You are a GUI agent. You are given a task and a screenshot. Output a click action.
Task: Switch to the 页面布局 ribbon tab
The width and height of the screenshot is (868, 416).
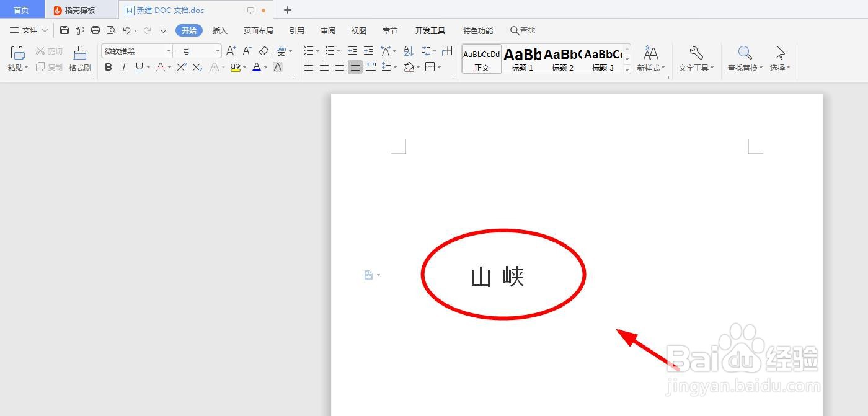pyautogui.click(x=258, y=30)
